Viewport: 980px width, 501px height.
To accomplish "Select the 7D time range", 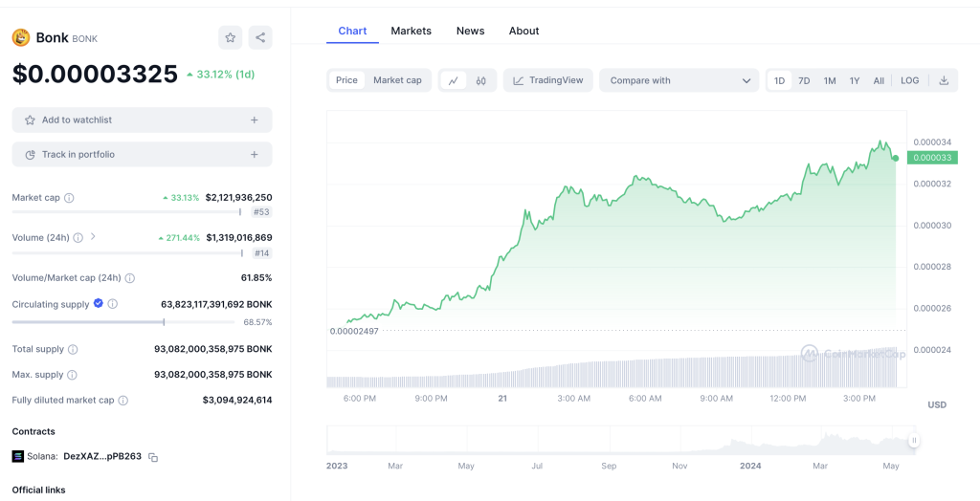I will click(x=804, y=80).
